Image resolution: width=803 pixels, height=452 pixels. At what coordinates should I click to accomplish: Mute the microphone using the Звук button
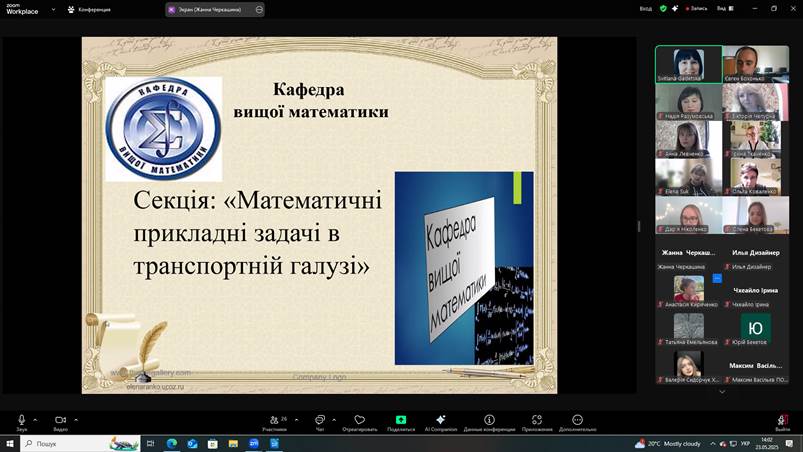click(21, 421)
